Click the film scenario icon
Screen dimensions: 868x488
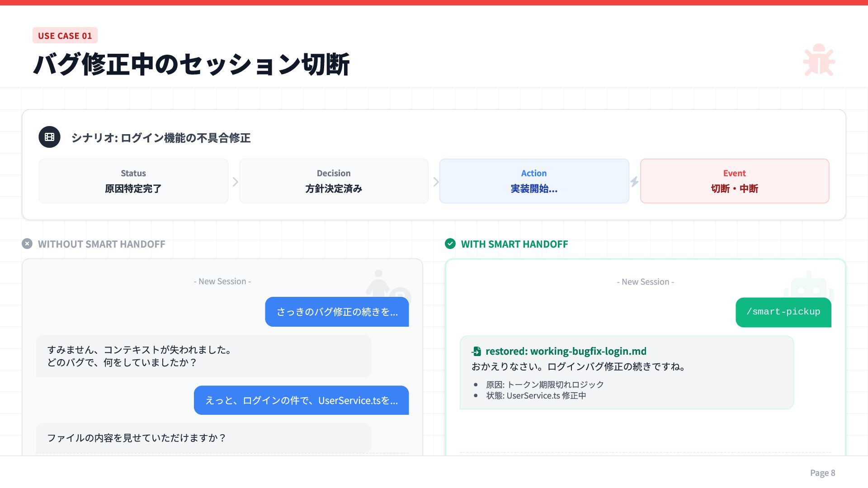pyautogui.click(x=49, y=137)
